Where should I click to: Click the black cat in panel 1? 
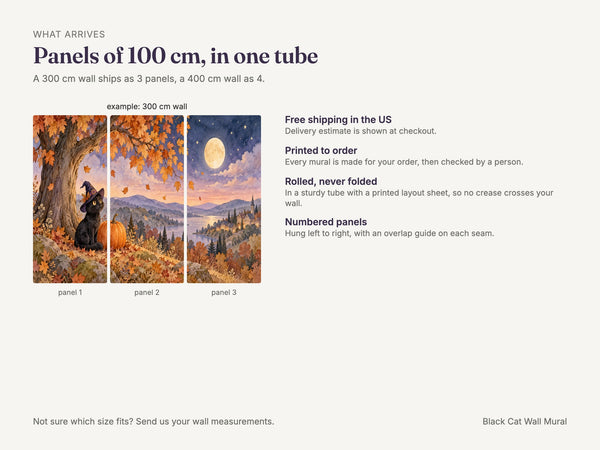pos(91,216)
